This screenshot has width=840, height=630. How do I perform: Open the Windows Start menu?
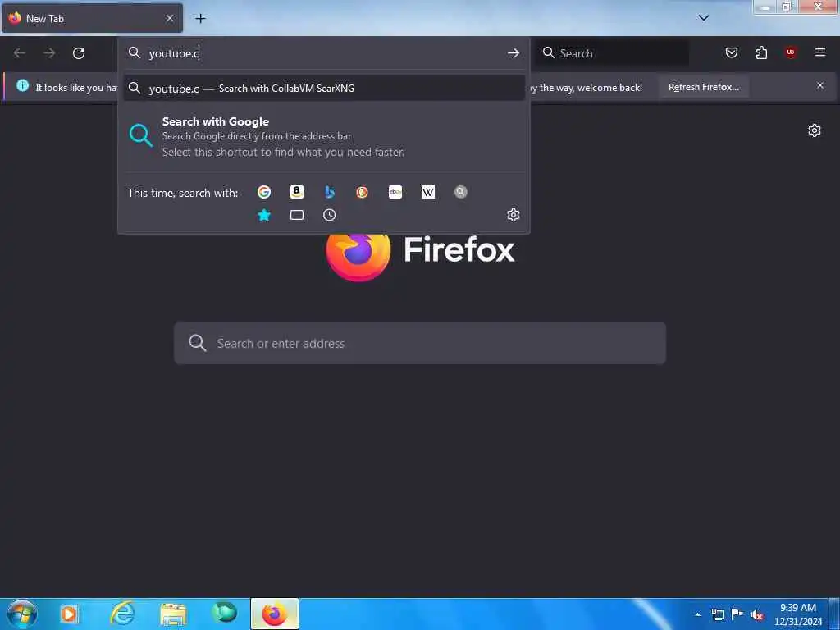coord(22,614)
